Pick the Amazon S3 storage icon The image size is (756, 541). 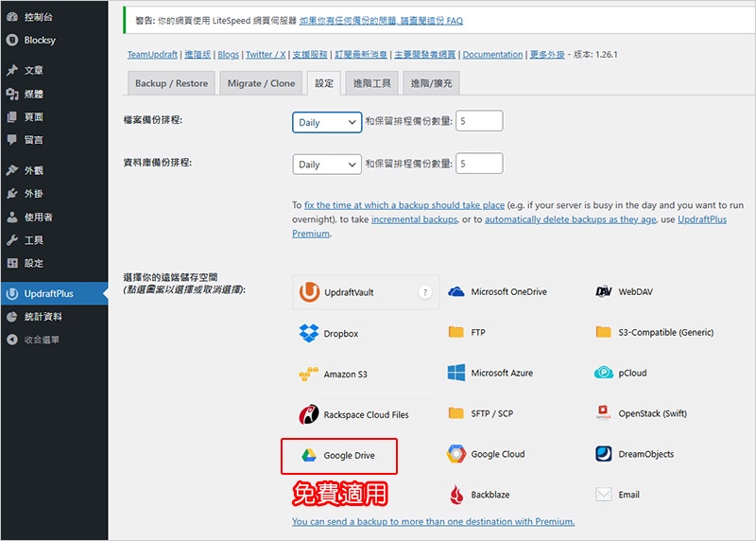pos(308,374)
